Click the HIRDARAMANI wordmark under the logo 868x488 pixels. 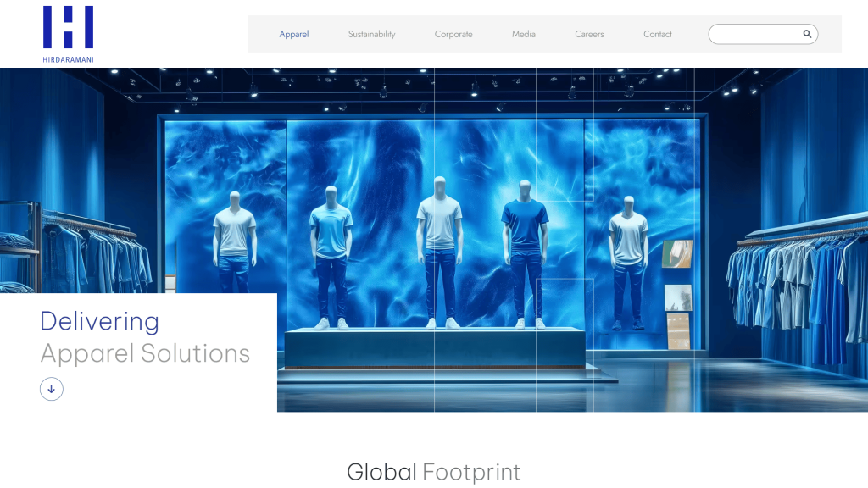click(68, 59)
